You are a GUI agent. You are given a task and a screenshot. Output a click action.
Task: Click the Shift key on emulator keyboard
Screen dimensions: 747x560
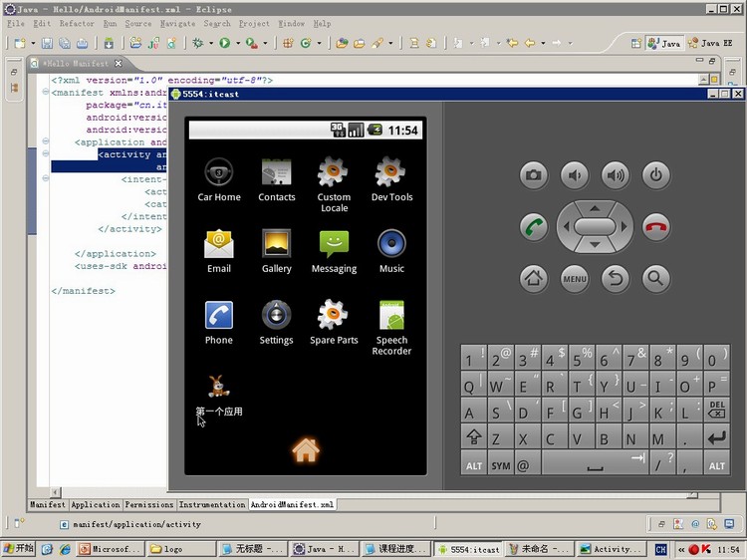click(x=473, y=436)
